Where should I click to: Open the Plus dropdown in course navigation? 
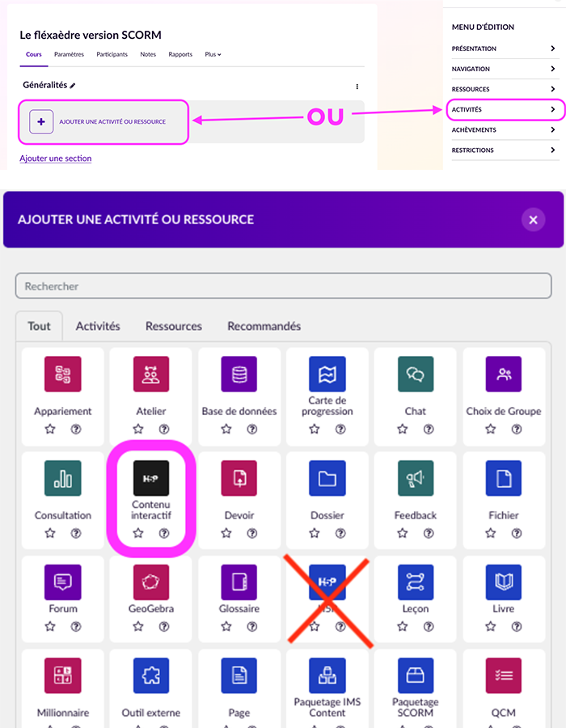tap(213, 54)
